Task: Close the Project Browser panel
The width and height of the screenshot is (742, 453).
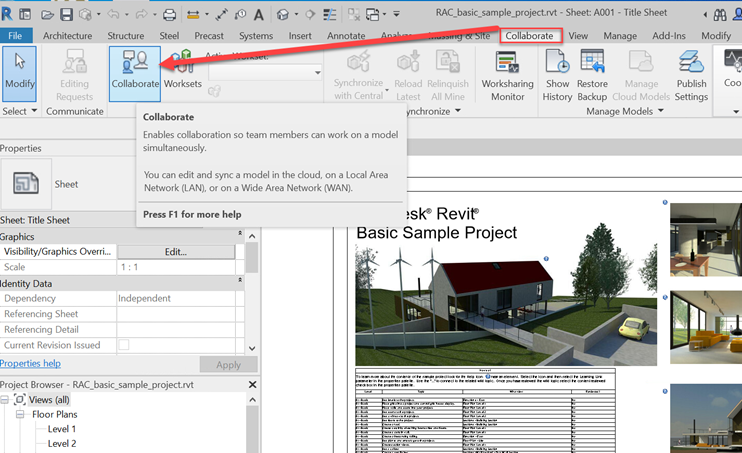Action: coord(253,384)
